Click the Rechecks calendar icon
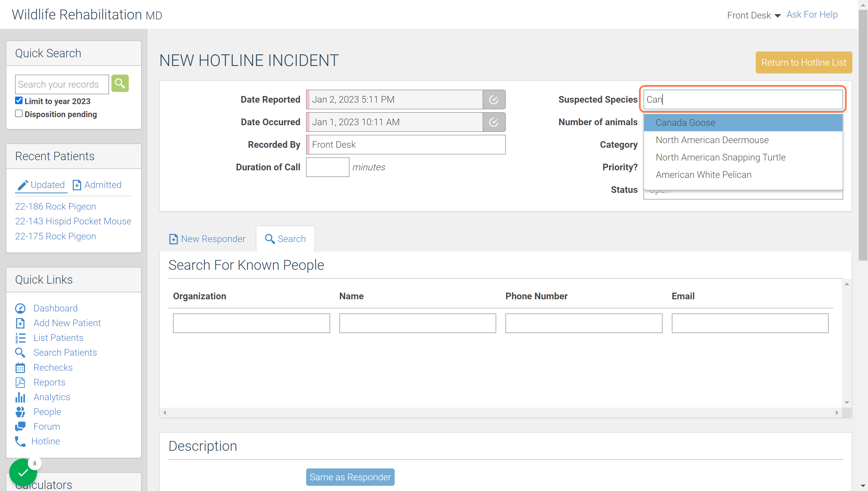 (20, 368)
